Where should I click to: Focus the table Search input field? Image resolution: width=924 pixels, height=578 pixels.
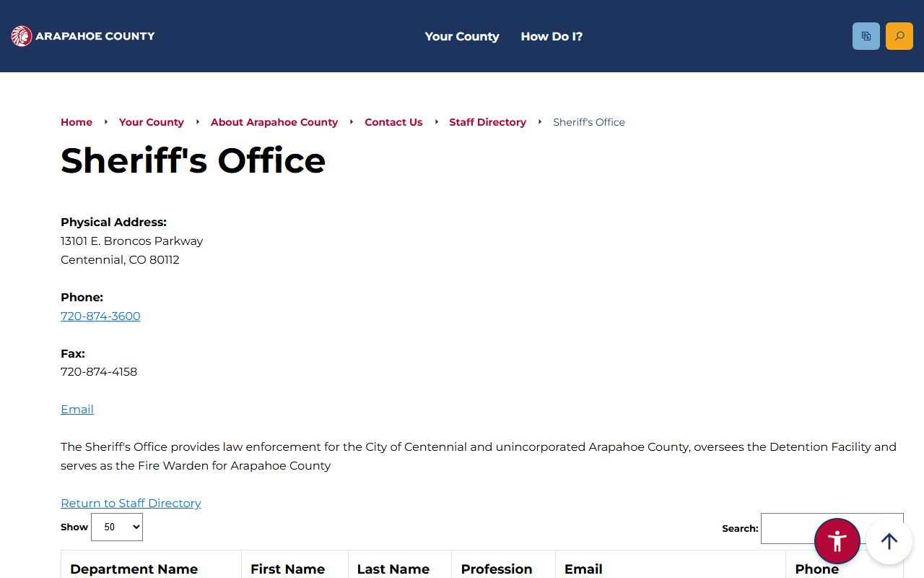[832, 528]
